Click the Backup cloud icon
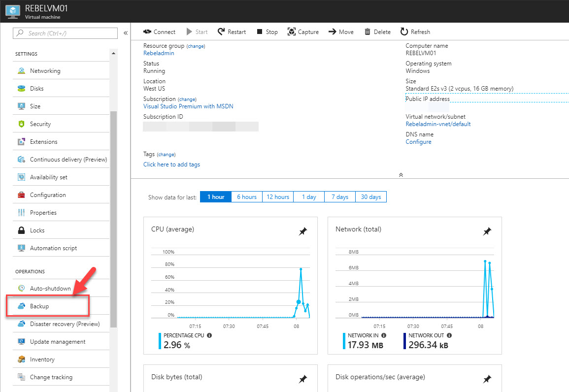 21,306
